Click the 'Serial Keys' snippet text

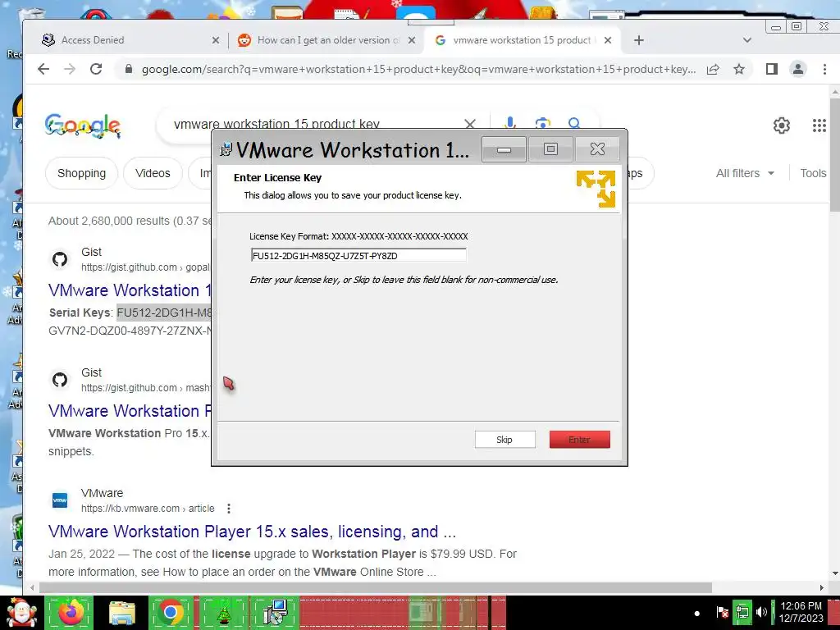tap(80, 313)
